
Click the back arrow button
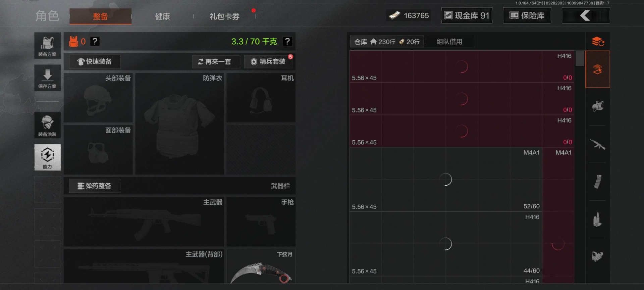point(586,15)
